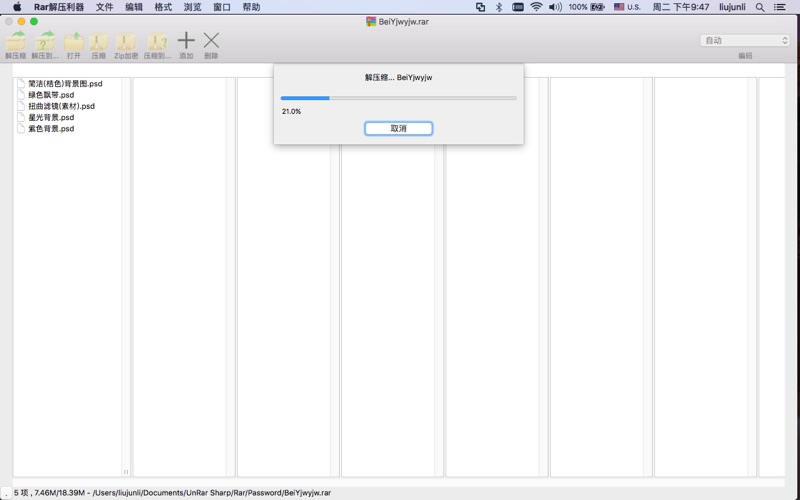Open the 自动 encoding dropdown

click(x=745, y=40)
